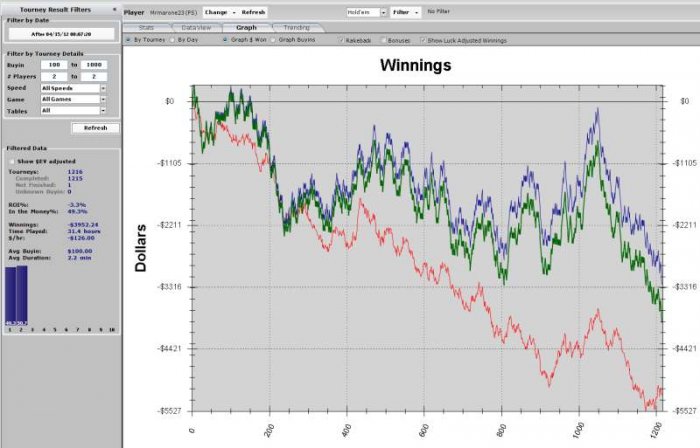The image size is (700, 448).
Task: Open the Filter dropdown button
Action: pyautogui.click(x=405, y=12)
